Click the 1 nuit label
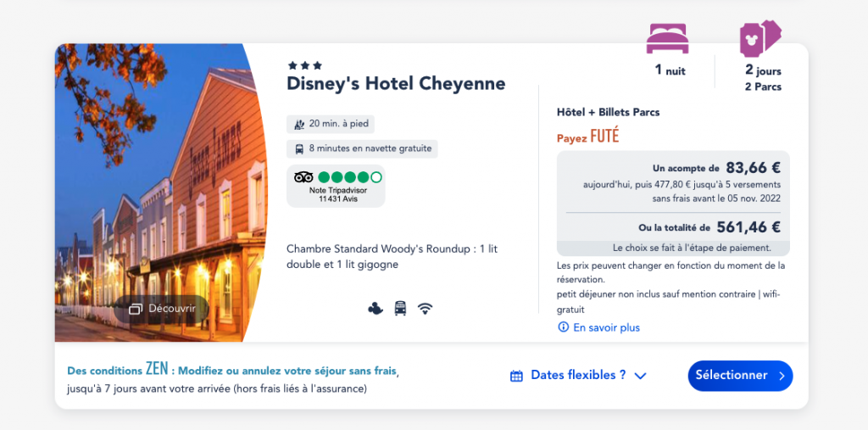 pyautogui.click(x=670, y=70)
